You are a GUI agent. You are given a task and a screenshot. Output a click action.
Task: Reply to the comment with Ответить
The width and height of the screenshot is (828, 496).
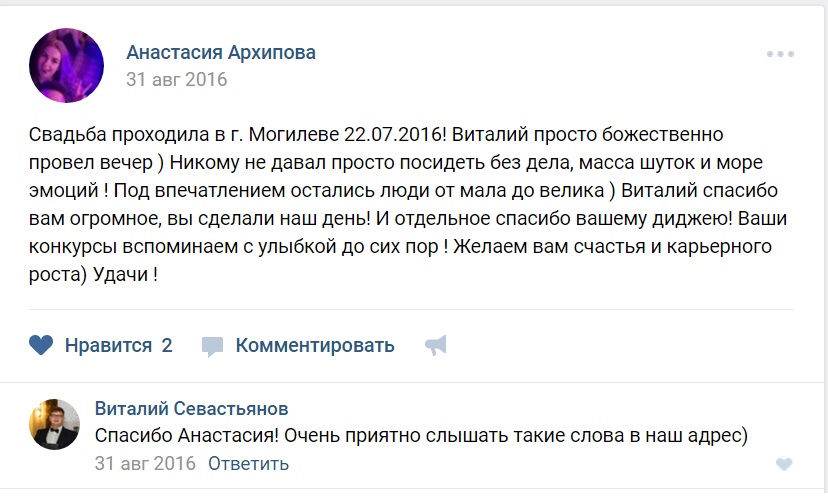[x=248, y=464]
